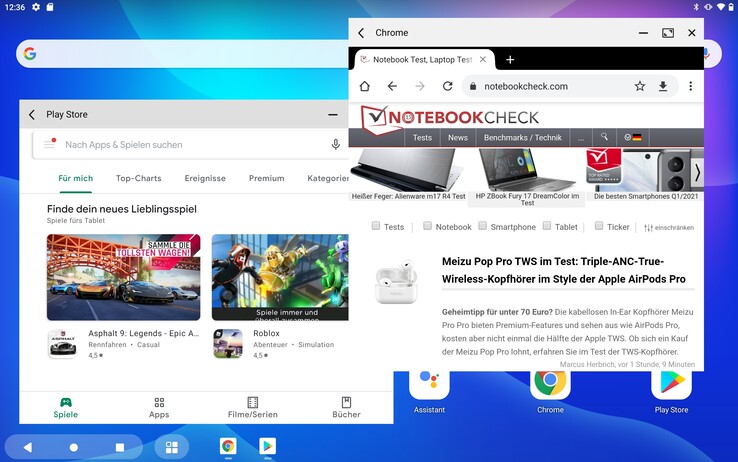738x462 pixels.
Task: Tap Android back navigation button
Action: click(28, 447)
